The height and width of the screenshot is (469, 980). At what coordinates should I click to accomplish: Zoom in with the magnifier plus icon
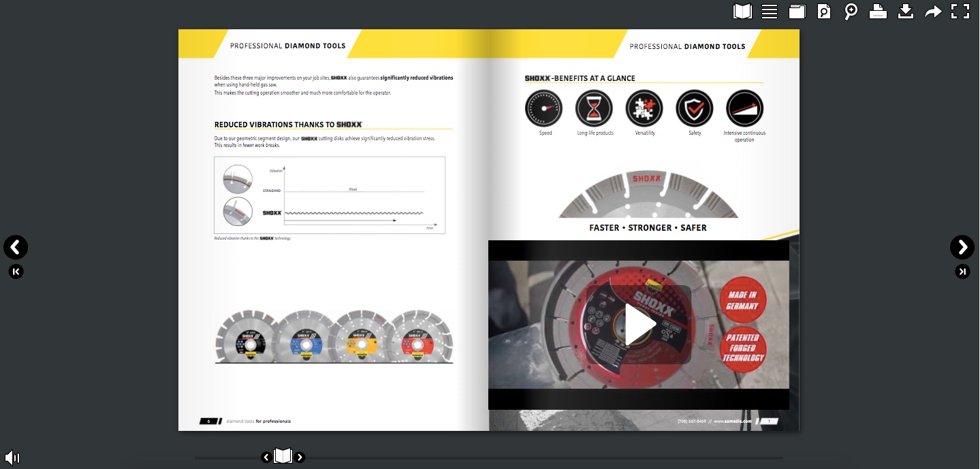click(x=851, y=12)
